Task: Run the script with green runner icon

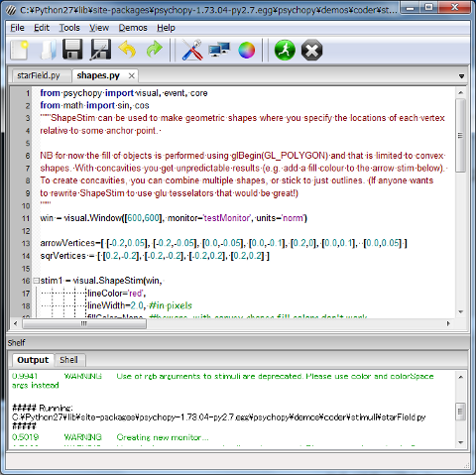Action: click(285, 51)
